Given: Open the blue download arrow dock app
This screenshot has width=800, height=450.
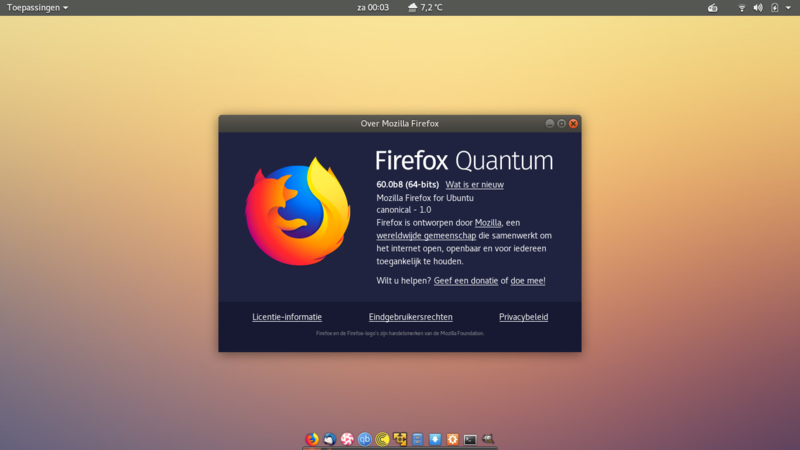Looking at the screenshot, I should pyautogui.click(x=435, y=439).
